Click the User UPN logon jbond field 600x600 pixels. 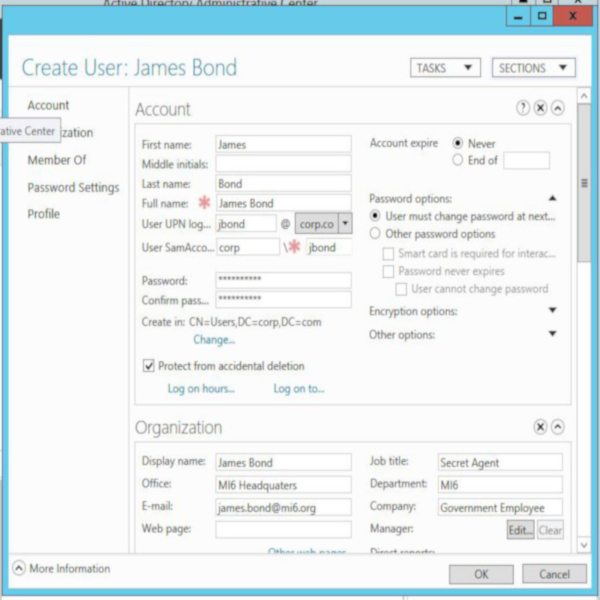(246, 223)
